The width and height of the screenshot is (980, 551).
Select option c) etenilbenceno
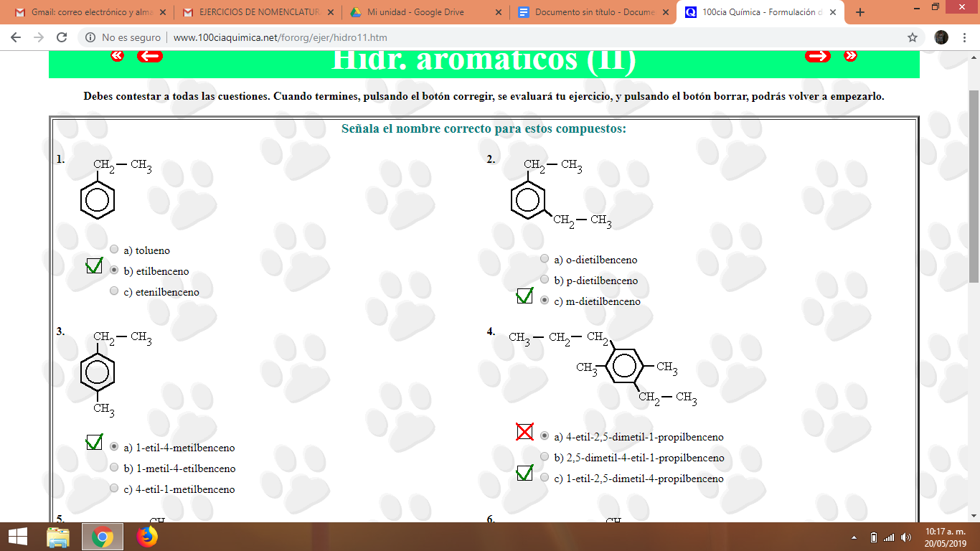(114, 291)
